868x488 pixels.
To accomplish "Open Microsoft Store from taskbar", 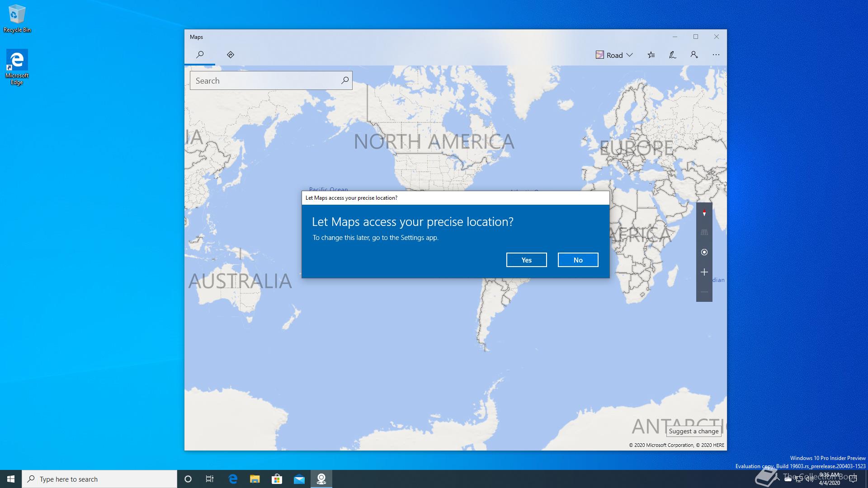I will (x=277, y=479).
